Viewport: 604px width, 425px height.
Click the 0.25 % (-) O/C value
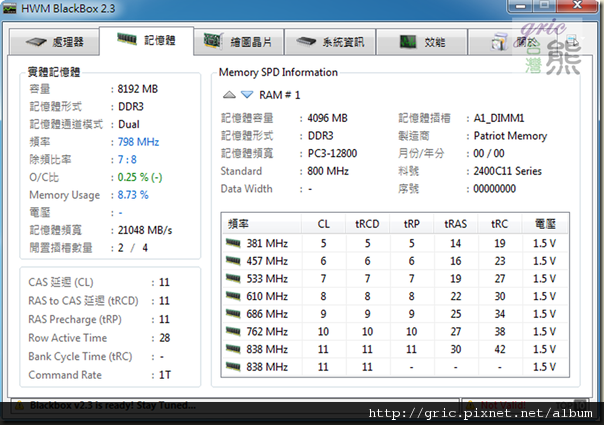coord(140,177)
